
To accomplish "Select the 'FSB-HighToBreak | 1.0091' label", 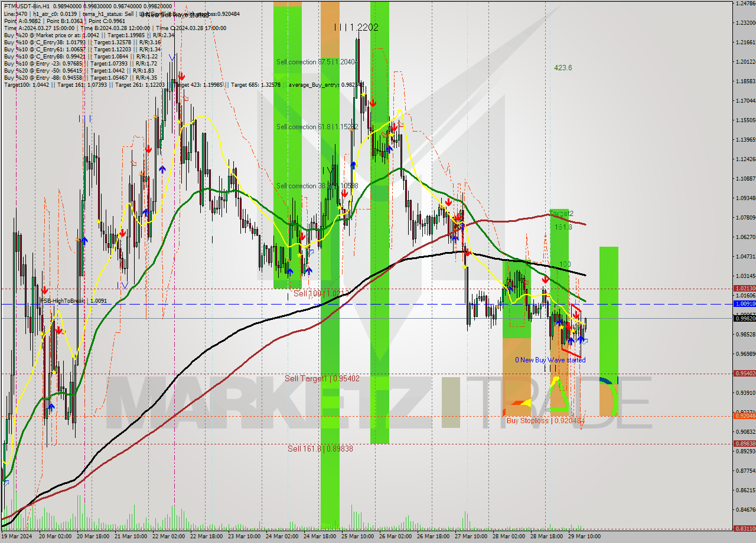I will [x=74, y=300].
